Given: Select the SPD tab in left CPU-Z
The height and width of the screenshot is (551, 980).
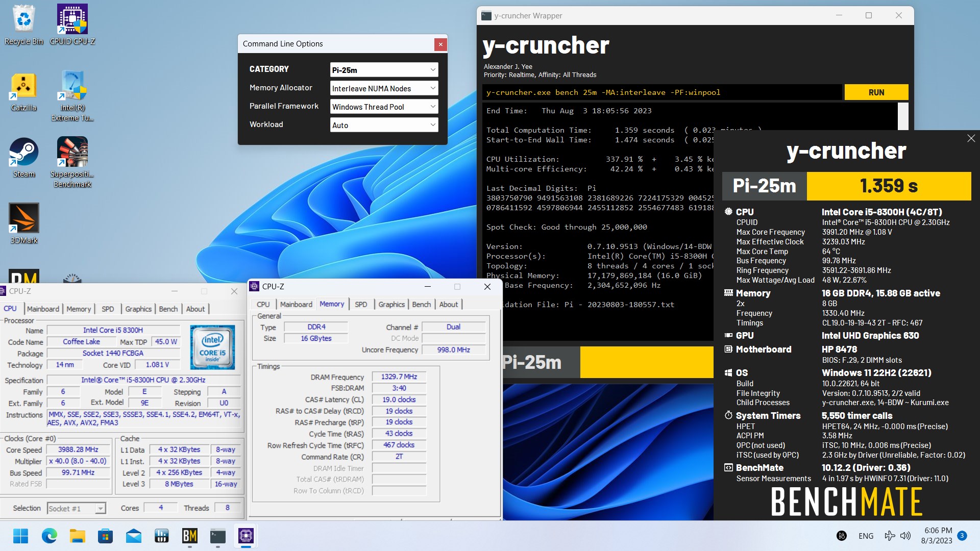Looking at the screenshot, I should tap(108, 309).
